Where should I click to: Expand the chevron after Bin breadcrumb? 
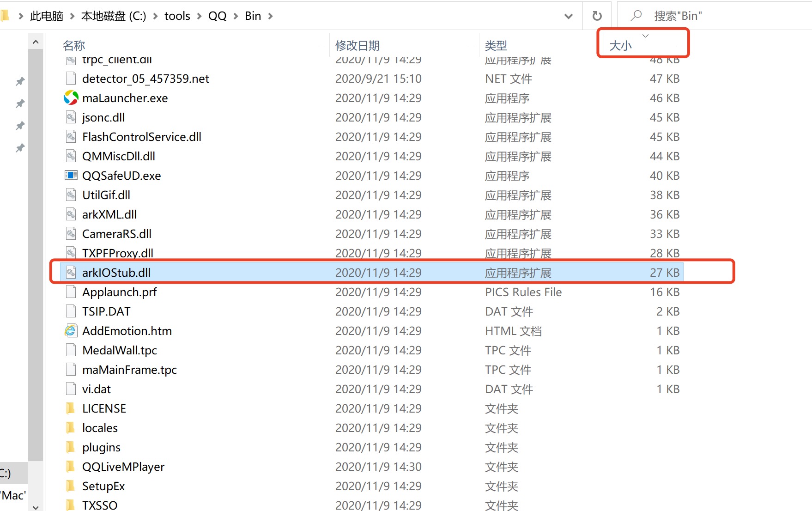[x=270, y=16]
